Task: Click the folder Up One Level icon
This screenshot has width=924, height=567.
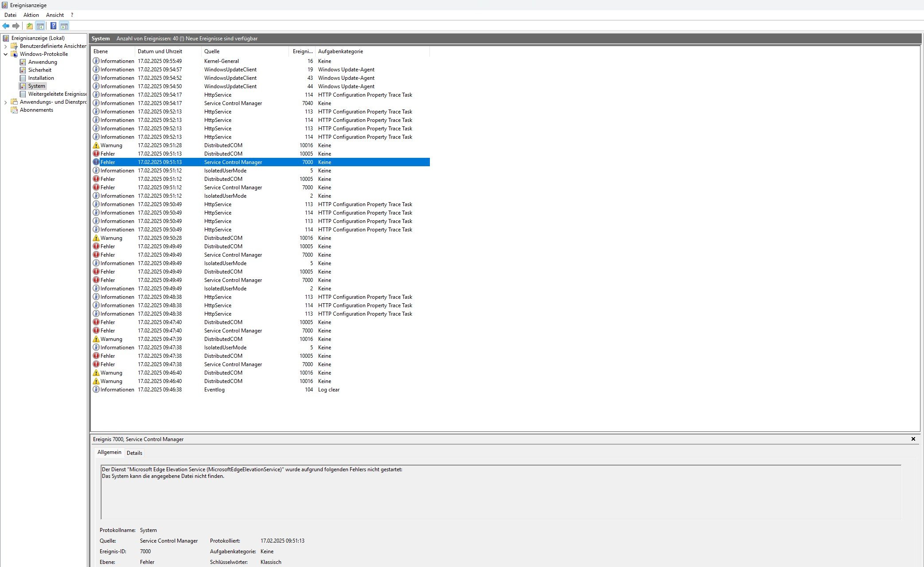Action: click(29, 26)
